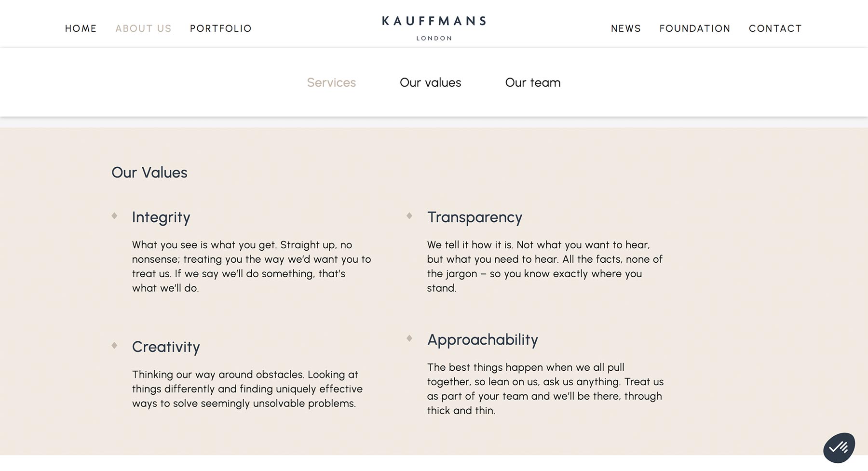Navigate to the News page
868x471 pixels.
[x=626, y=28]
